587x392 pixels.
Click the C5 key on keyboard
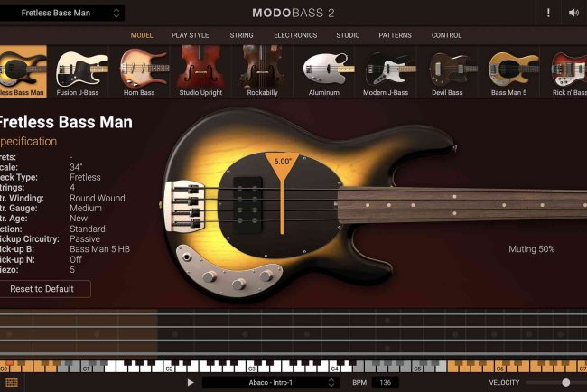(417, 367)
